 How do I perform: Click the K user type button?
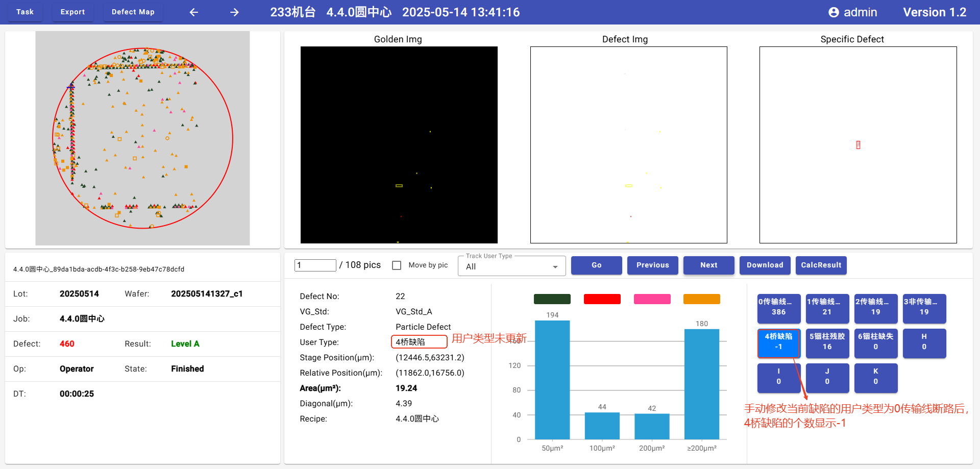(875, 378)
